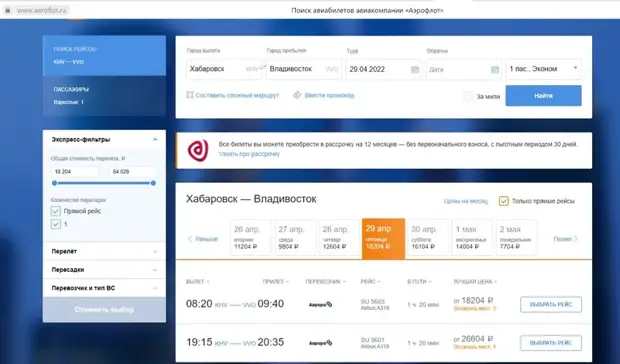
Task: Click Aurora carrier logo for 19:15 flight
Action: click(x=320, y=343)
